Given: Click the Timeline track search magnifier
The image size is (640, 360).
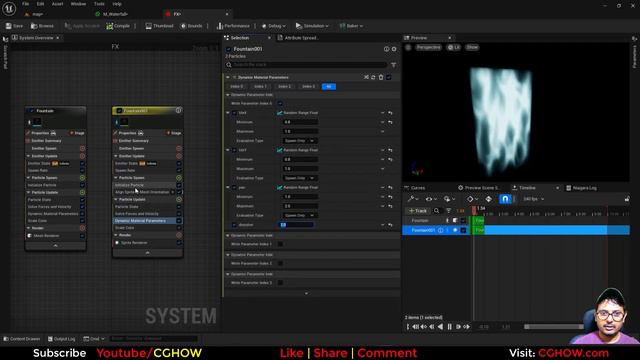Looking at the screenshot, I should click(x=436, y=211).
